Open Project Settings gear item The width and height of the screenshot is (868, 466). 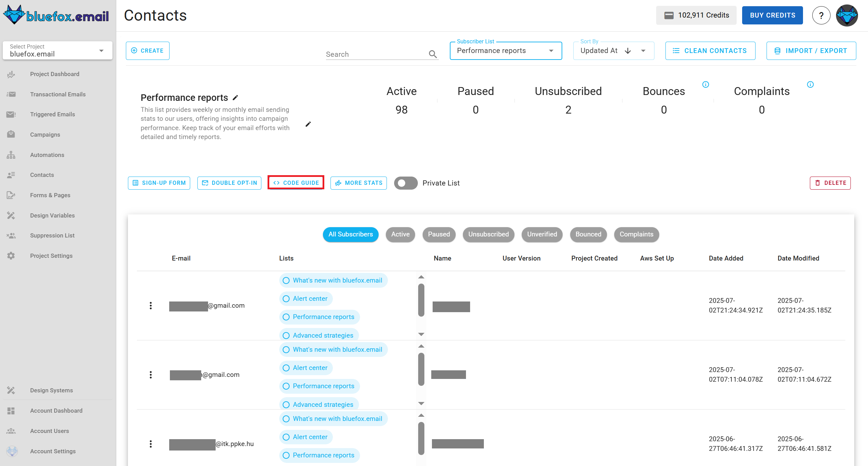pyautogui.click(x=51, y=256)
